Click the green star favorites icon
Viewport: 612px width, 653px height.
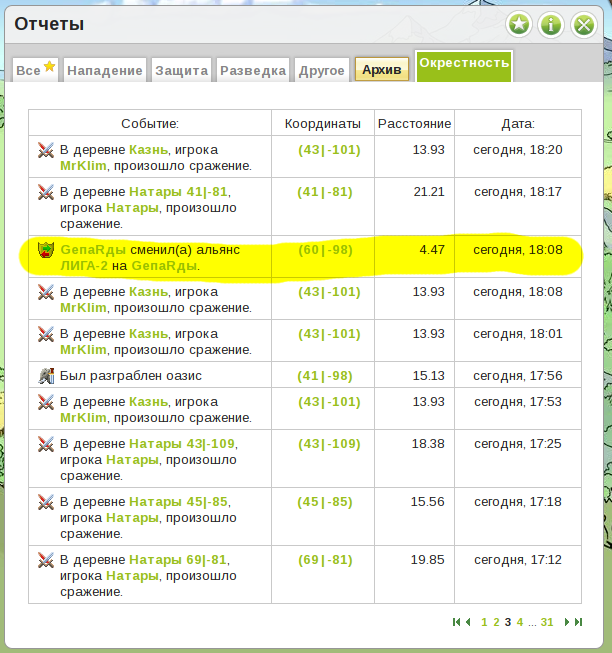tap(519, 24)
